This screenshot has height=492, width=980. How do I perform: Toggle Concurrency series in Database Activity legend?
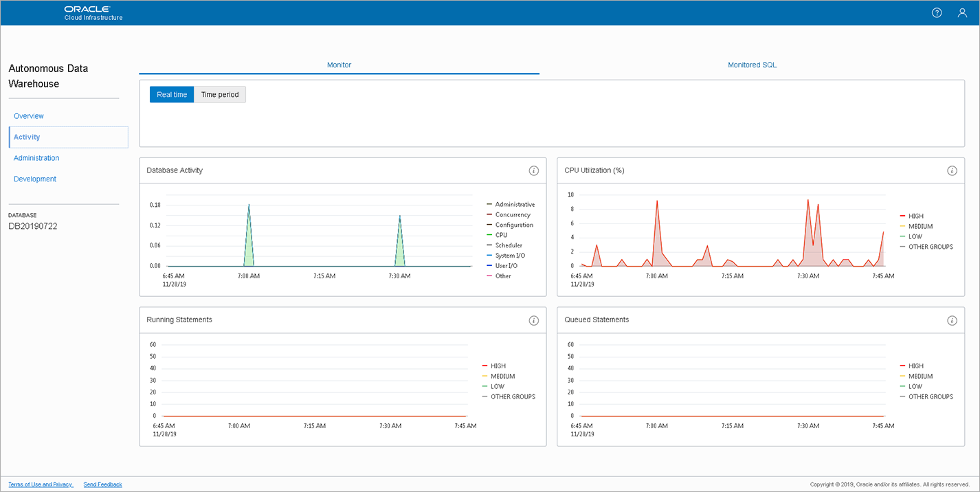tap(509, 215)
